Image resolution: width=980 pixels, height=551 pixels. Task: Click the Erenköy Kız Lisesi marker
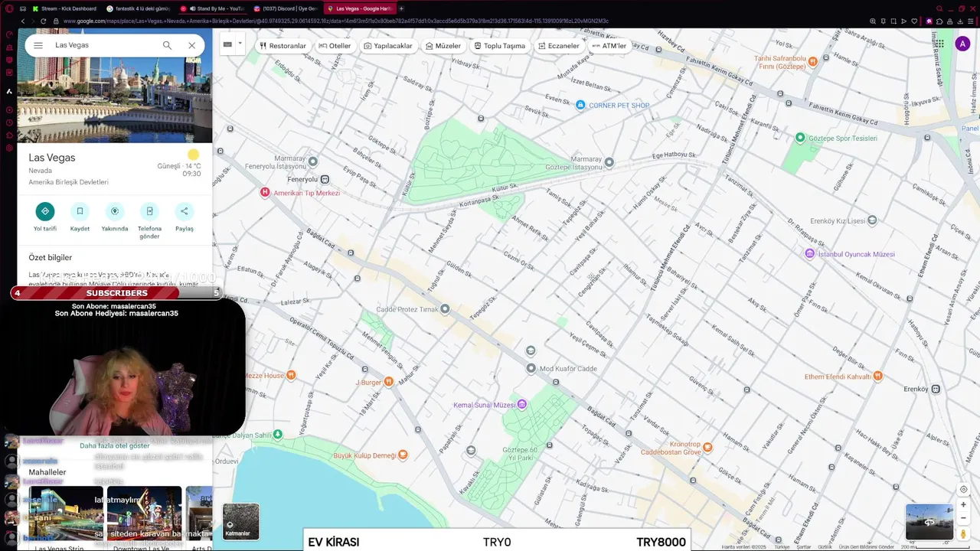click(871, 220)
